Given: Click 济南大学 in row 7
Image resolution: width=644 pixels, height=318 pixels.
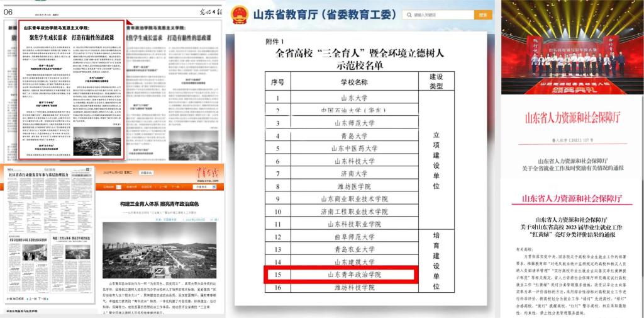Looking at the screenshot, I should point(354,174).
